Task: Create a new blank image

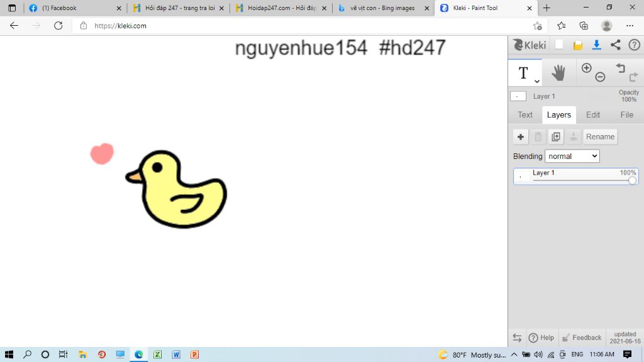Action: click(x=559, y=45)
